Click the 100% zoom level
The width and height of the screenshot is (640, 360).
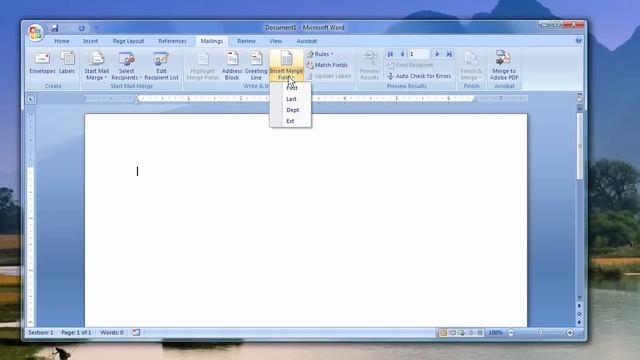pyautogui.click(x=495, y=333)
